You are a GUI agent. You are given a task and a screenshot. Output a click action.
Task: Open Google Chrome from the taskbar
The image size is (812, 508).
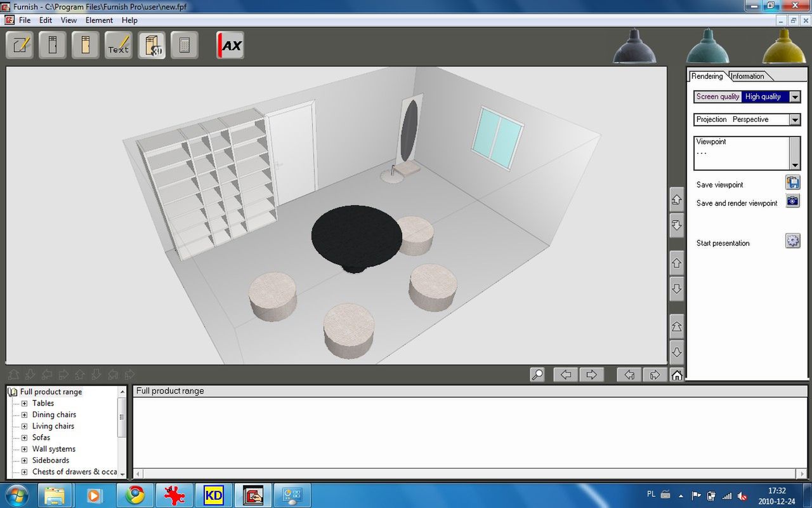click(x=134, y=495)
